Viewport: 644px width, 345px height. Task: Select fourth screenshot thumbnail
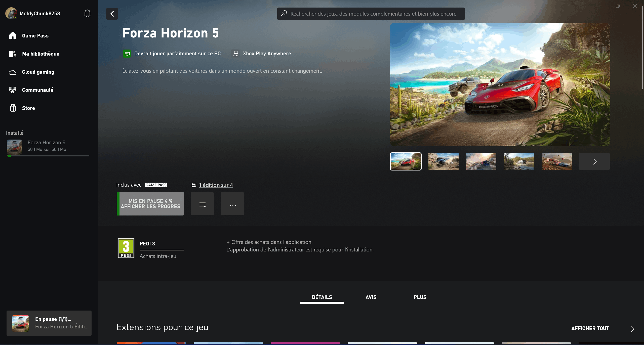[x=519, y=161]
